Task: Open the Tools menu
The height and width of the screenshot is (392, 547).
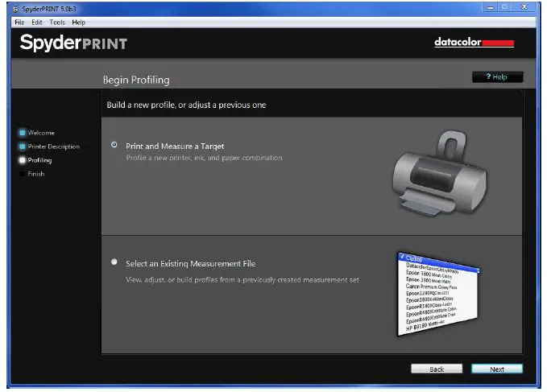Action: 57,23
